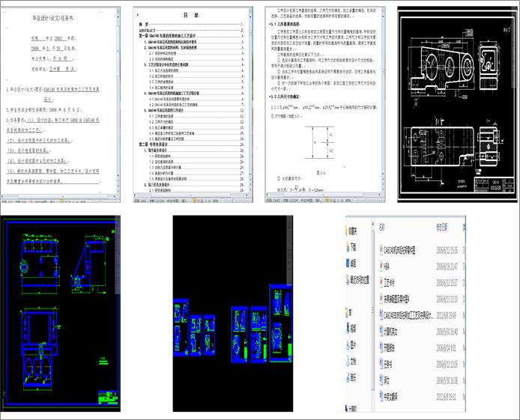Select the 译文 Word document

click(384, 380)
